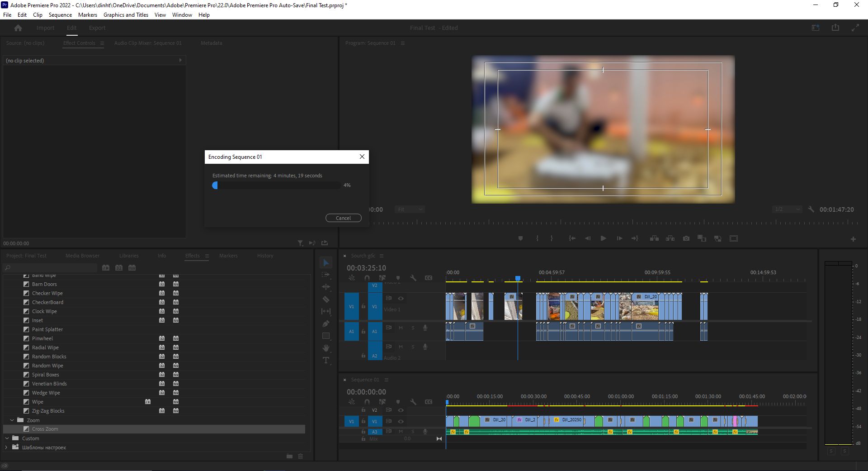Image resolution: width=868 pixels, height=471 pixels.
Task: Switch to the Media Browser tab
Action: [x=82, y=256]
